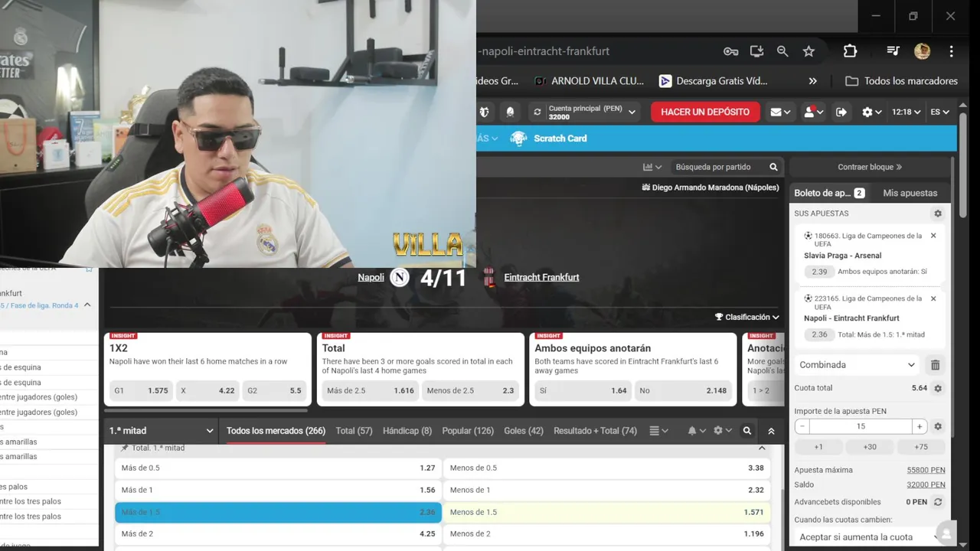Delete all bets with trash icon

click(x=935, y=365)
